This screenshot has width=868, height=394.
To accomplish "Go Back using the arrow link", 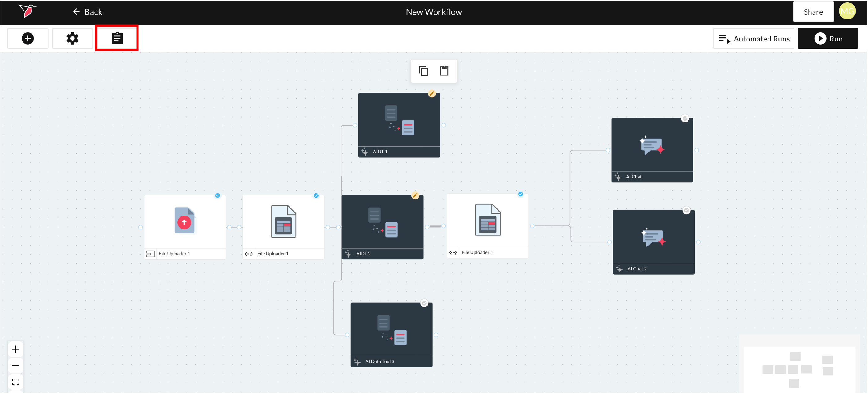I will [x=87, y=12].
